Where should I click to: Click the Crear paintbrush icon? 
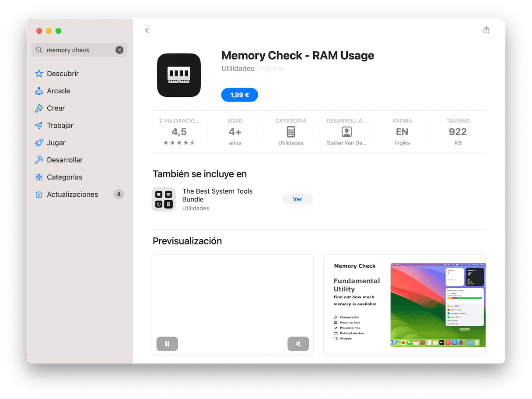[x=39, y=108]
